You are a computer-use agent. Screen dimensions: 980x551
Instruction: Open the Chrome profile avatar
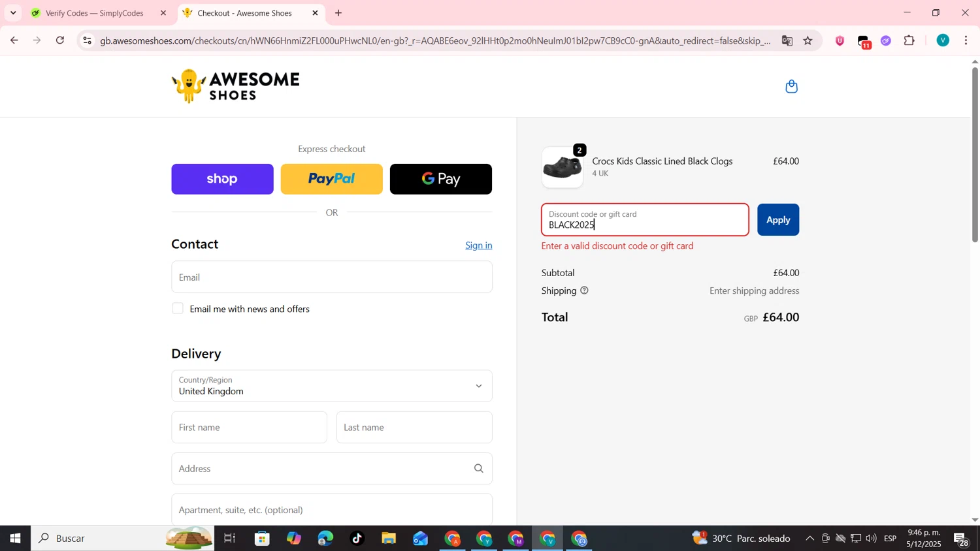pyautogui.click(x=943, y=40)
